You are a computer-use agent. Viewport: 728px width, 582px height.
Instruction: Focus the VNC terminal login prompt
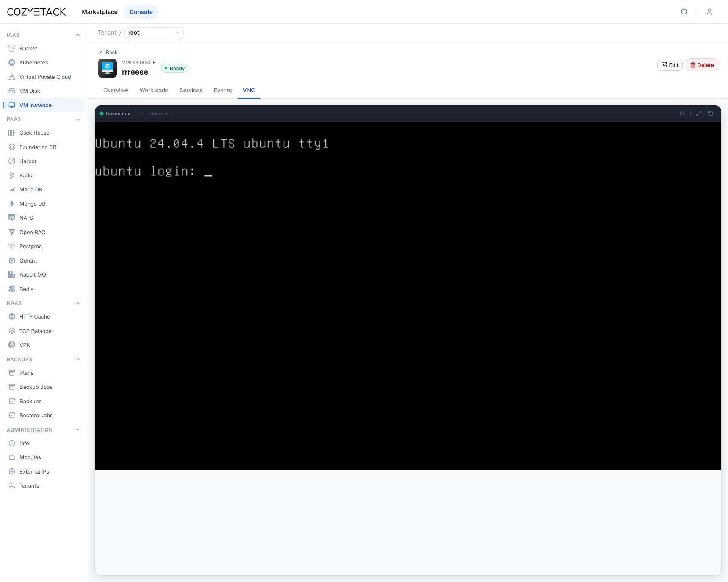pyautogui.click(x=153, y=171)
